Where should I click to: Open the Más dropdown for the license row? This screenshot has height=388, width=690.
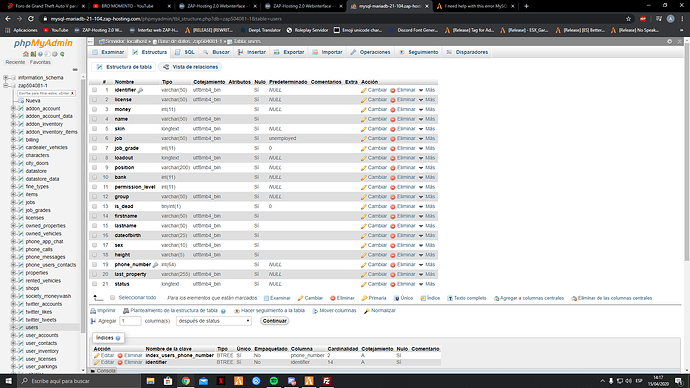[427, 100]
